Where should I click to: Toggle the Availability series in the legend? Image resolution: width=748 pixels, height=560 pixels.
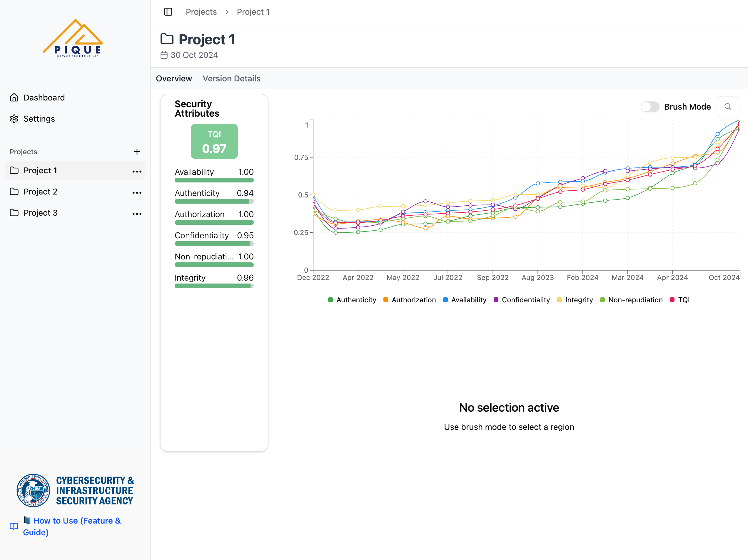pyautogui.click(x=445, y=300)
